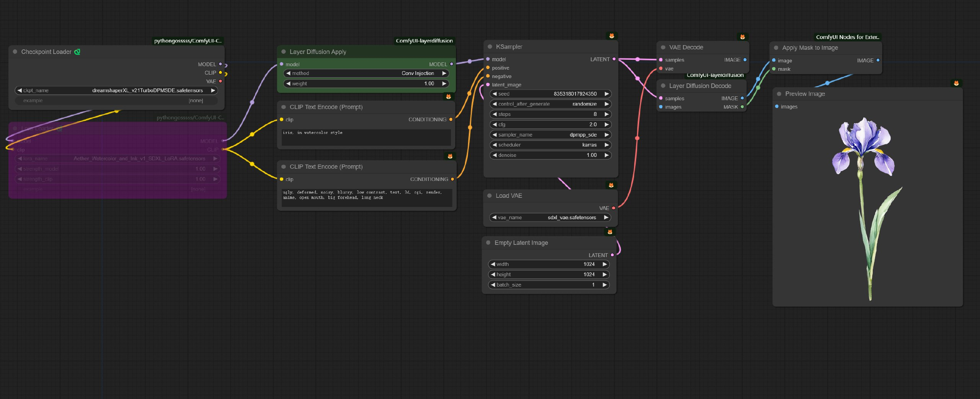Click the images input port on Preview Image
Image resolution: width=980 pixels, height=399 pixels.
click(777, 107)
